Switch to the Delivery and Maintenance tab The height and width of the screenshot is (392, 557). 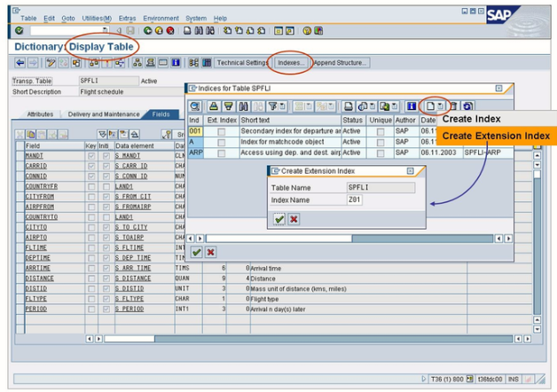point(104,114)
